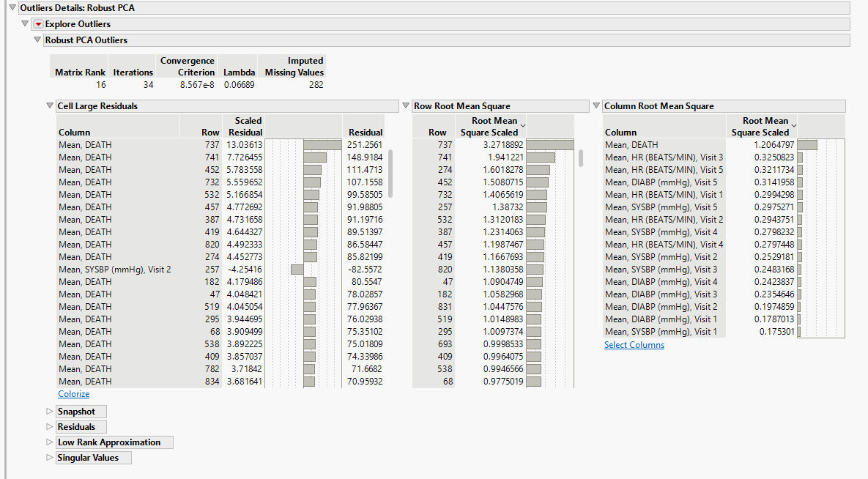
Task: Click the Colorize link
Action: (x=74, y=394)
